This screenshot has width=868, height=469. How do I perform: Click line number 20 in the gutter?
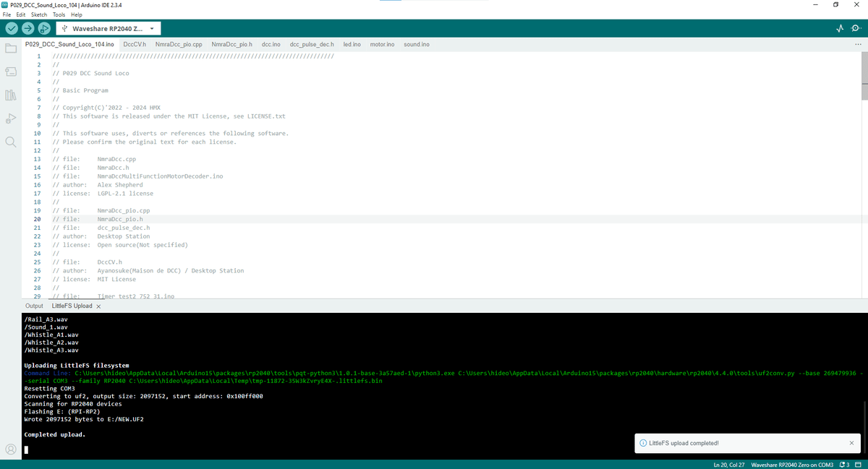click(36, 219)
